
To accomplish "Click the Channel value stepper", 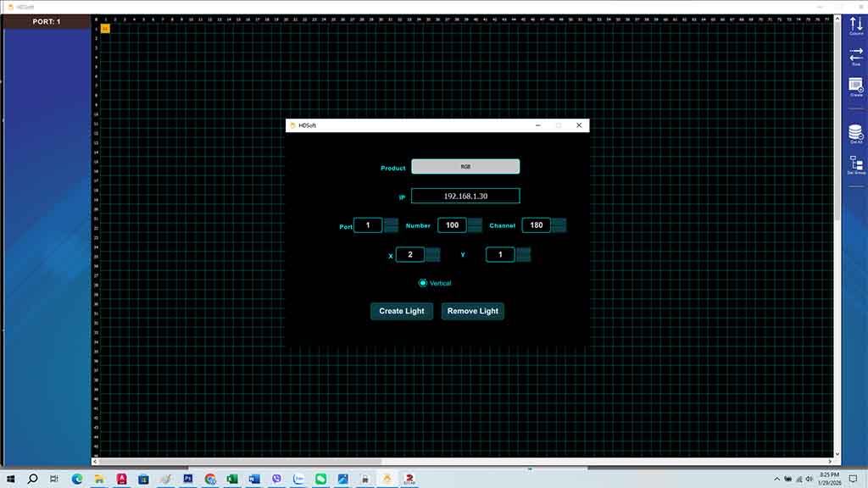I will tap(559, 225).
